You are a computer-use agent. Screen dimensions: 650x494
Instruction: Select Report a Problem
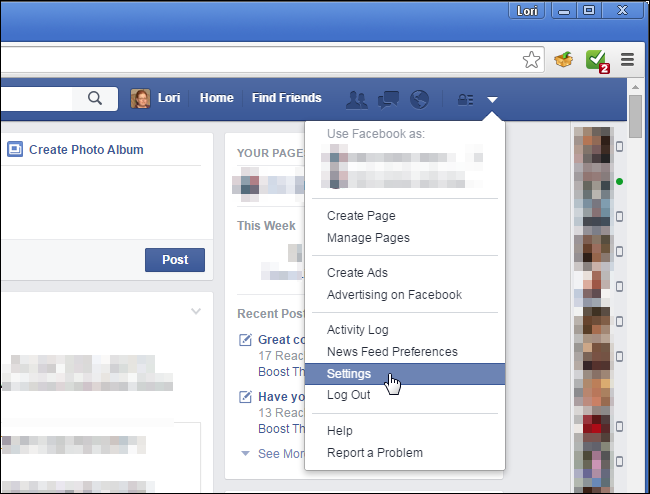tap(375, 453)
